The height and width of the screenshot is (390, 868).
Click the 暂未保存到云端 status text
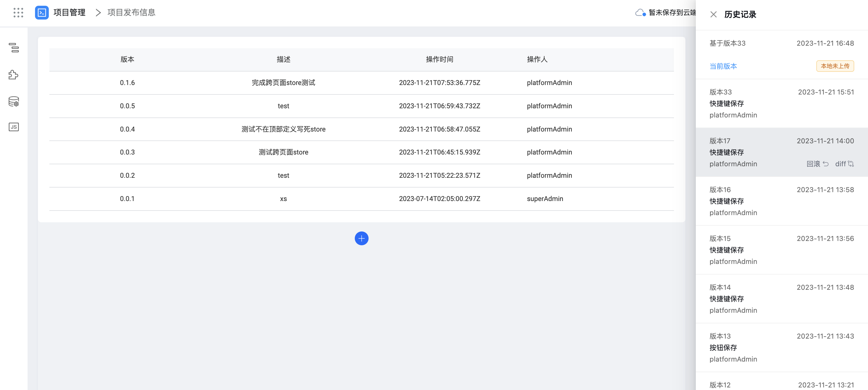(x=672, y=12)
